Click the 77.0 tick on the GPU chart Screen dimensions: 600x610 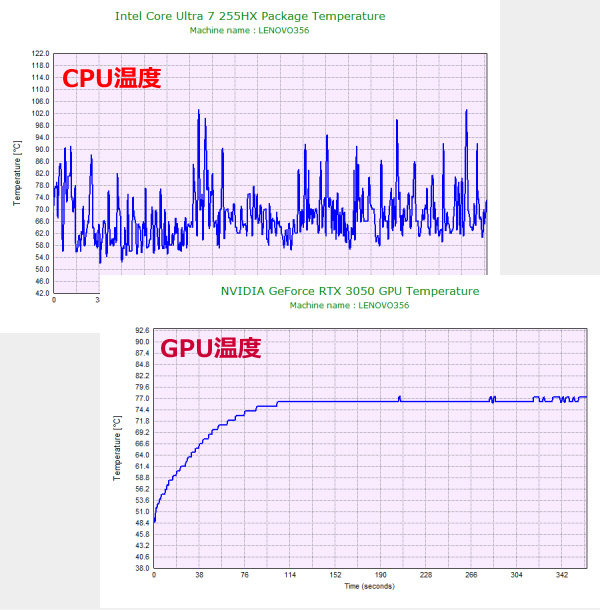[x=140, y=397]
